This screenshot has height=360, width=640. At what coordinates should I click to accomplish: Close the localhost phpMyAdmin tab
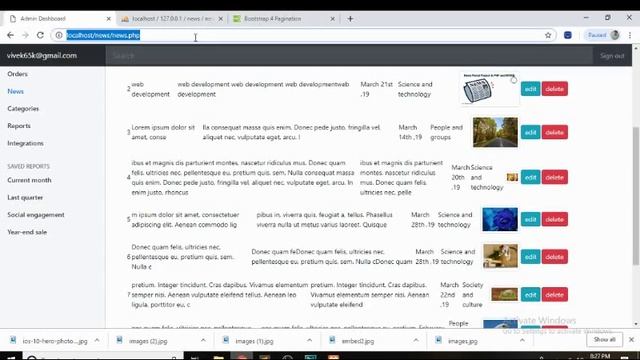click(221, 19)
